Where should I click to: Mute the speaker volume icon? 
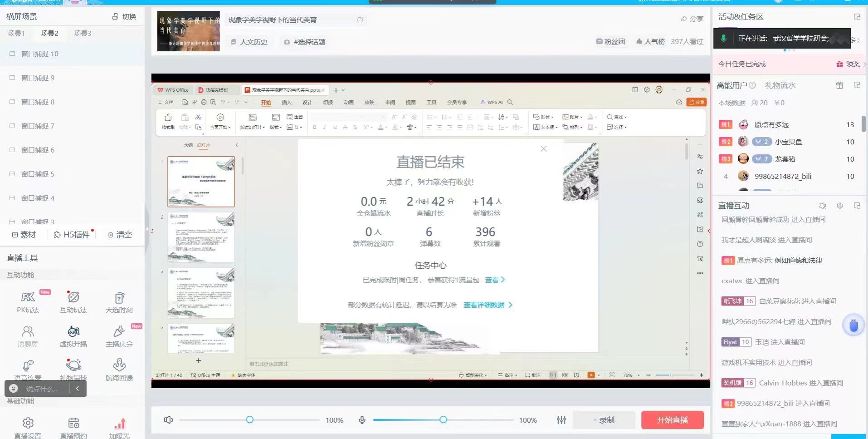coord(168,420)
